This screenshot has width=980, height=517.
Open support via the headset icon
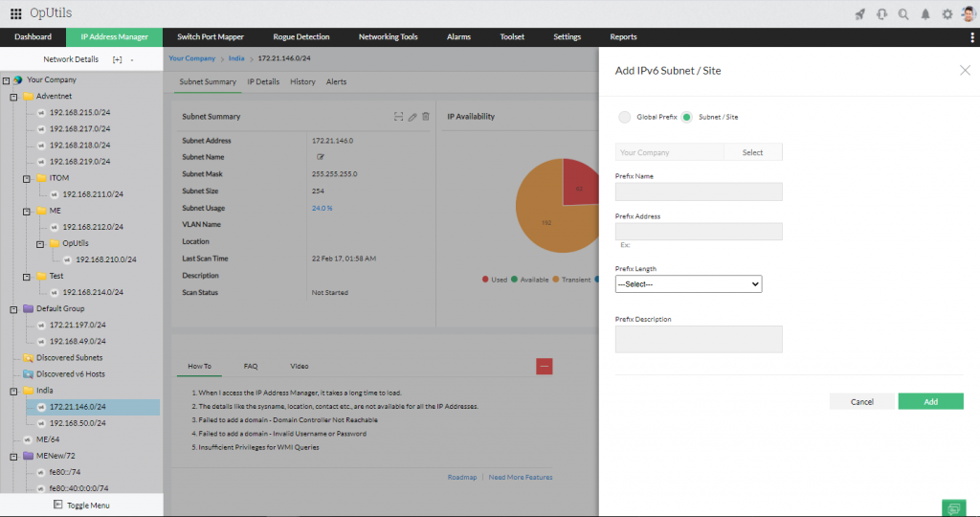coord(881,13)
